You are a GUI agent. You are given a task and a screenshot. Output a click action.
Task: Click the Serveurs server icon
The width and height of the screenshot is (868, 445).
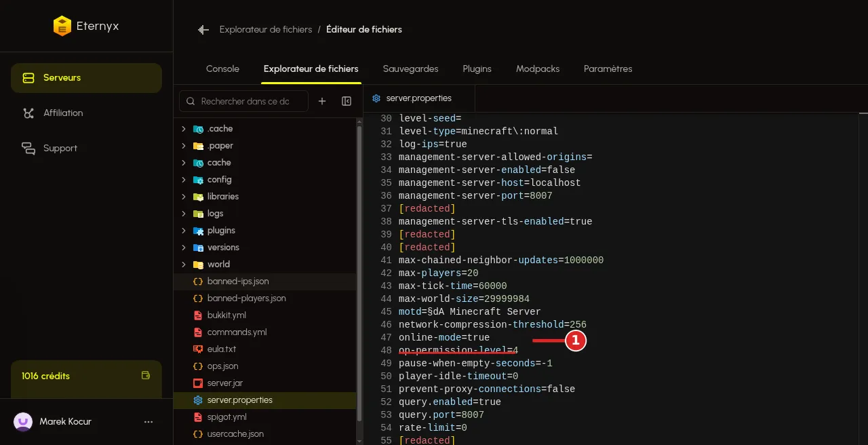click(28, 78)
